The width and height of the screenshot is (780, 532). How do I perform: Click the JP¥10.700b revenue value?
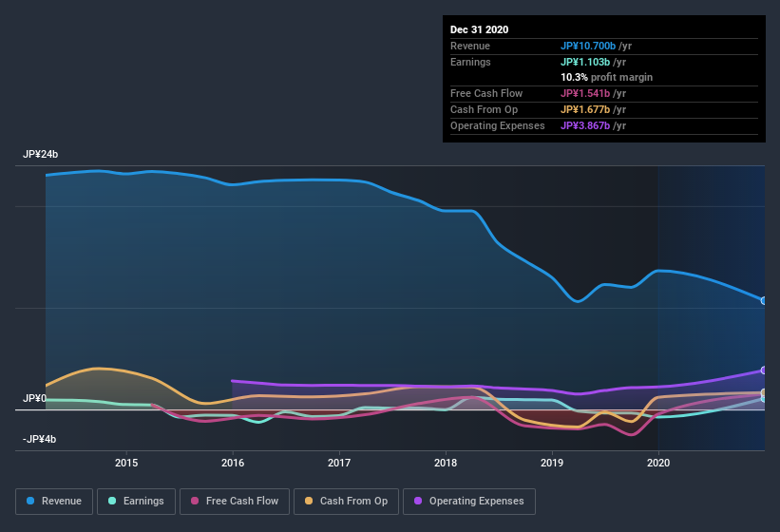click(x=588, y=46)
